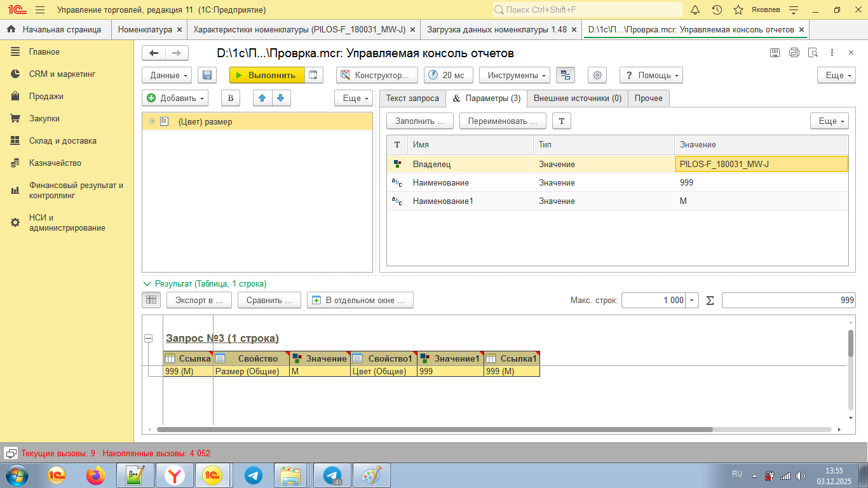Collapse the Результат section
Screen dimensions: 868x488
pyautogui.click(x=147, y=284)
